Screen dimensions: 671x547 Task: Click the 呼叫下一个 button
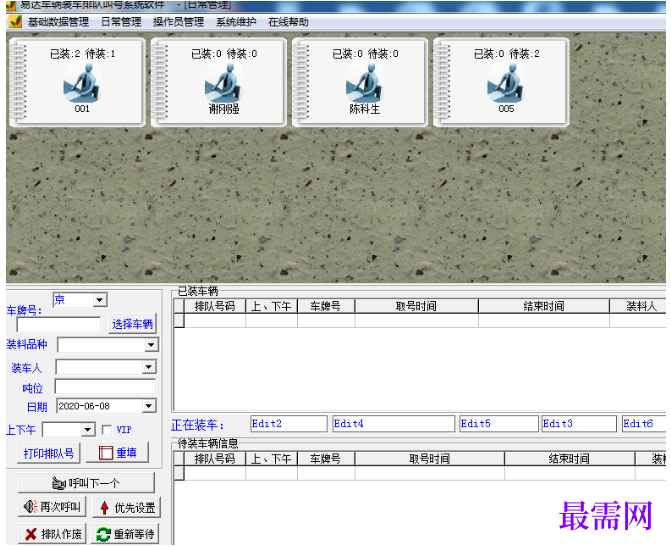click(x=86, y=483)
